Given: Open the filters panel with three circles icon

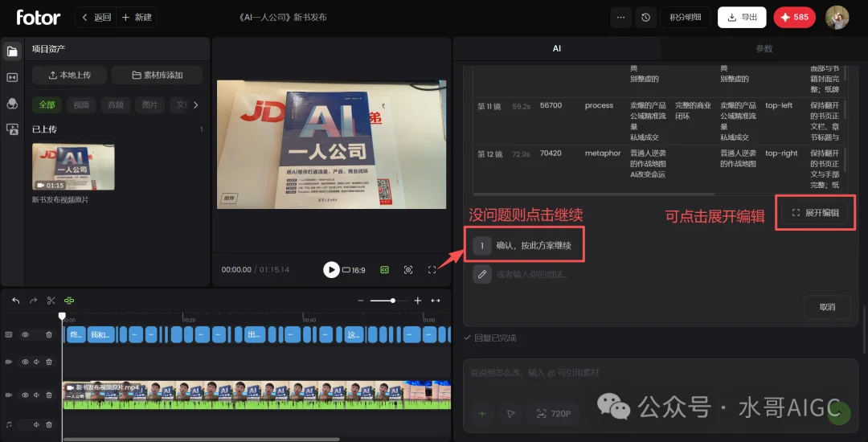Looking at the screenshot, I should (12, 104).
